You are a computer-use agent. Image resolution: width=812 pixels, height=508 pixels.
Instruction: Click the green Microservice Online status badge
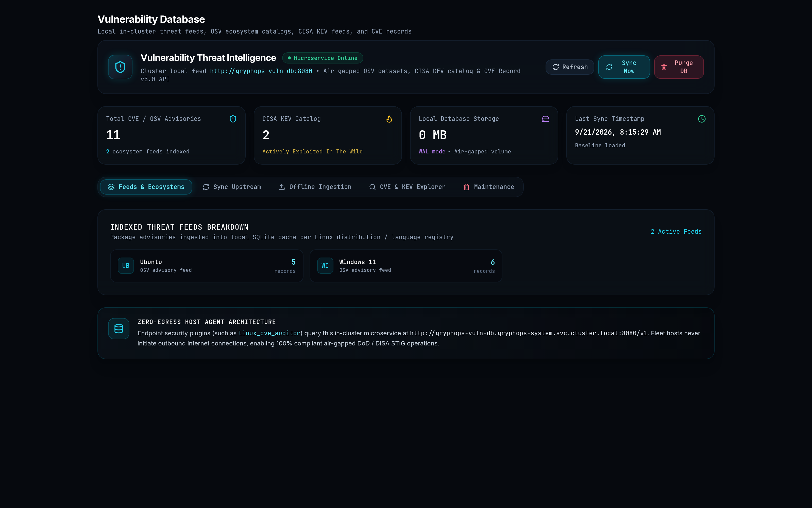click(x=323, y=58)
